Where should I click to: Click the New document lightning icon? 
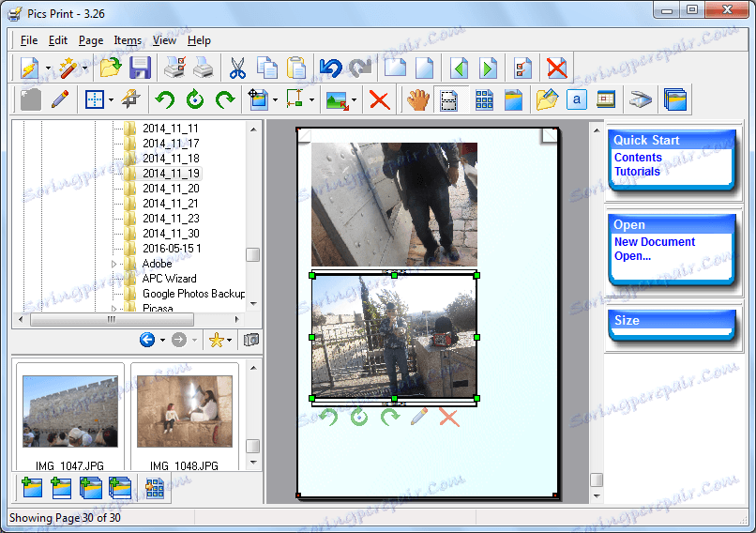click(29, 68)
